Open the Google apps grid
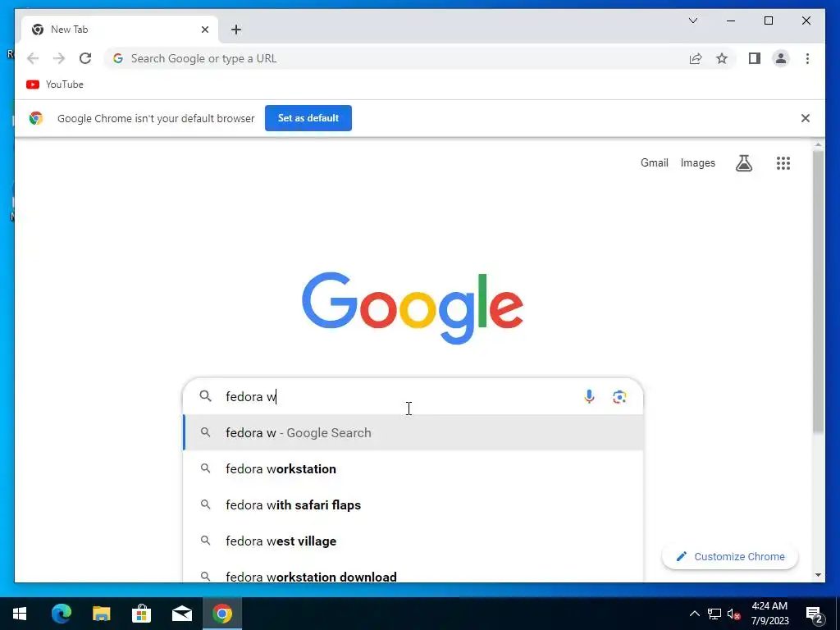The image size is (840, 630). 783,163
